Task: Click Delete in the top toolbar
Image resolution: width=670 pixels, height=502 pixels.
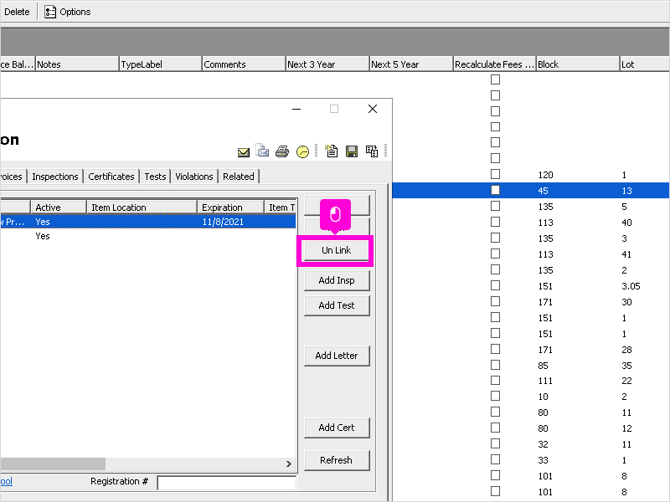Action: [x=17, y=12]
